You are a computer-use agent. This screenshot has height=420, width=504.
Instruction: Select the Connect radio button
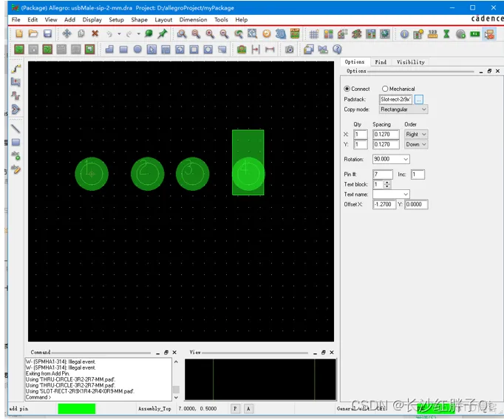[347, 89]
